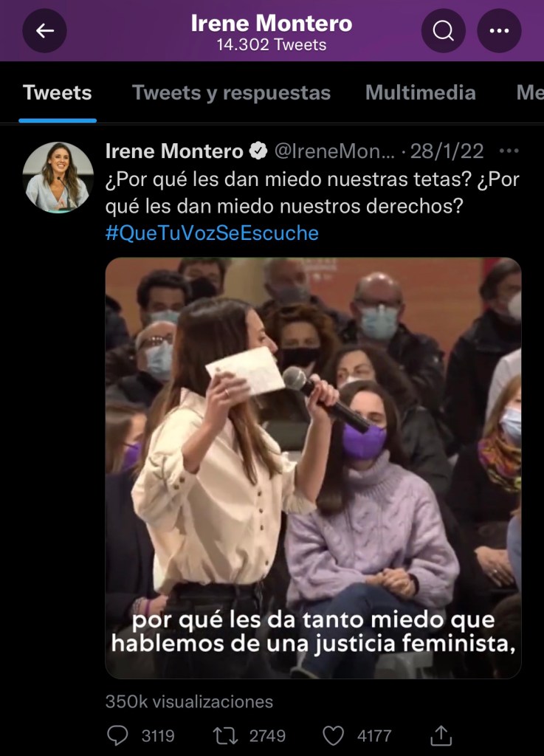Open the 28/1/22 tweet date link

coord(447,151)
